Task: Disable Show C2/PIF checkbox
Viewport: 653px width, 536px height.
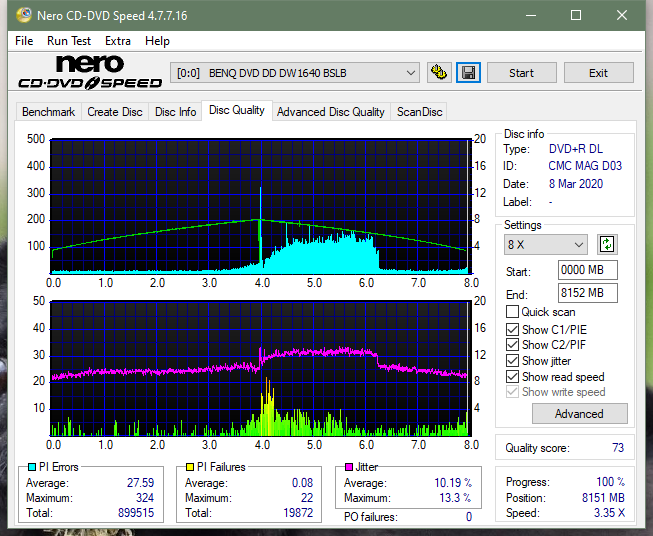Action: click(512, 344)
